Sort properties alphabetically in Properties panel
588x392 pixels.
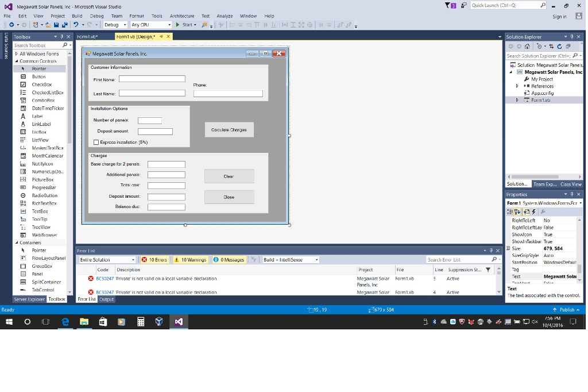516,212
